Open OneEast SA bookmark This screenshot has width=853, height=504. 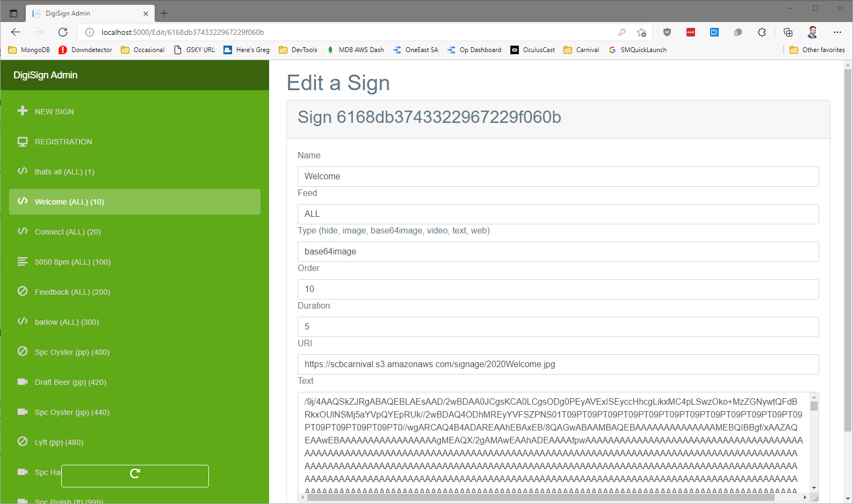point(416,50)
